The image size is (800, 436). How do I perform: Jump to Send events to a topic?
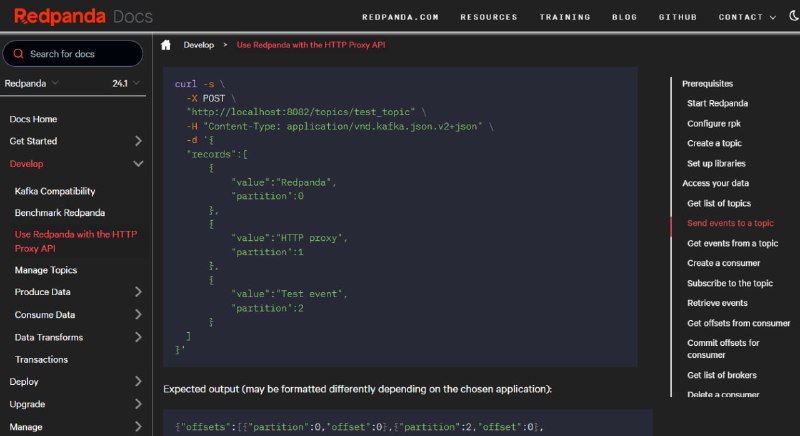[x=730, y=223]
